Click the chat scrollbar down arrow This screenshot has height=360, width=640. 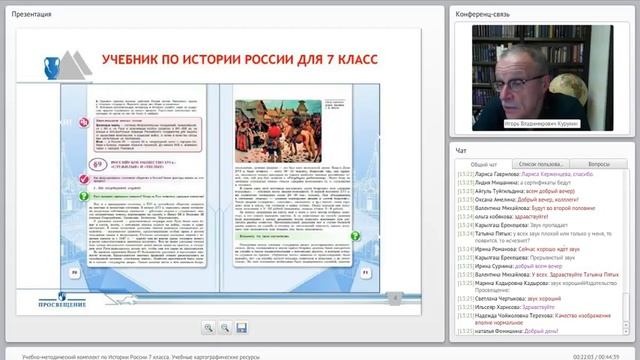(627, 332)
